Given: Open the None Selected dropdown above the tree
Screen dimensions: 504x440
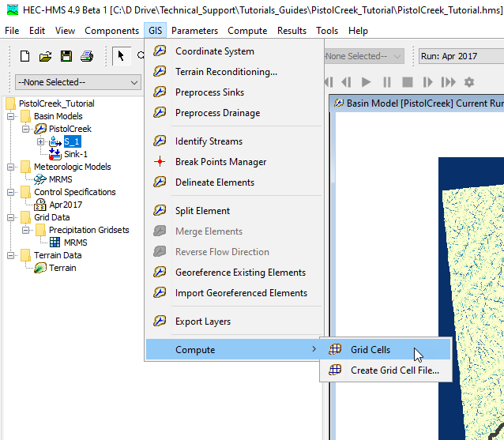Looking at the screenshot, I should (x=78, y=82).
